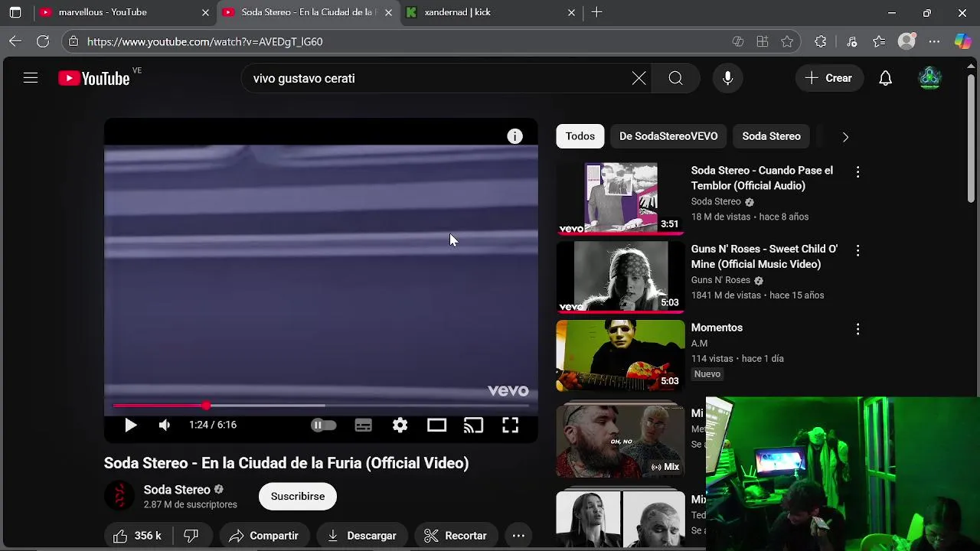Open the account avatar menu
Viewport: 980px width, 551px height.
[929, 78]
